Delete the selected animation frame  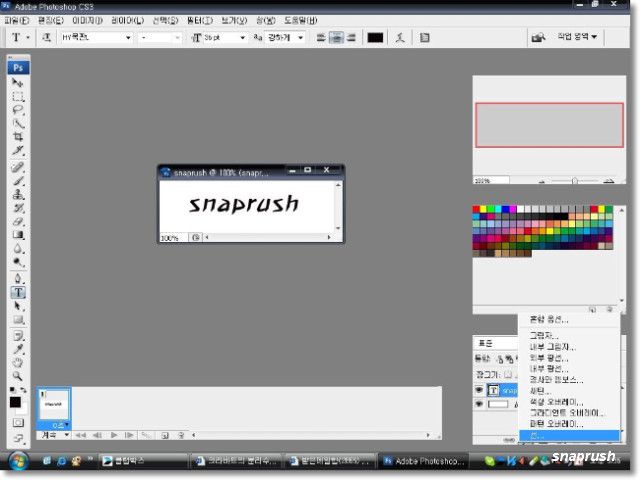[181, 435]
